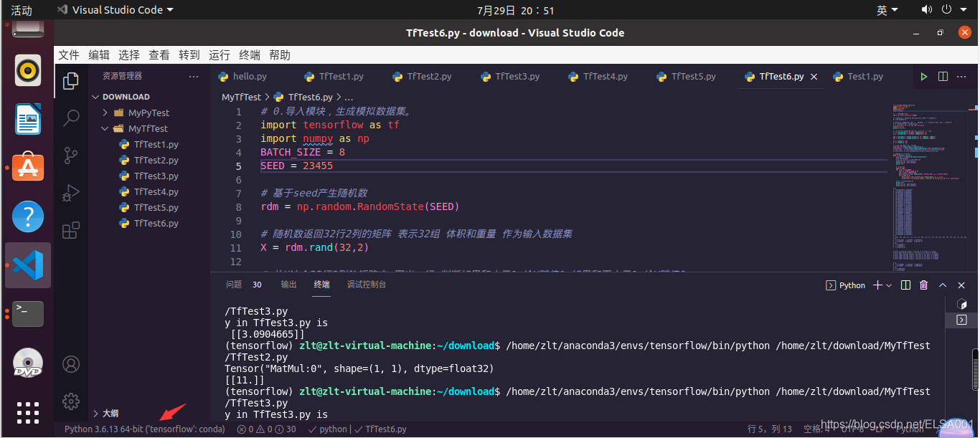This screenshot has width=980, height=438.
Task: Select the first terminal in terminal list
Action: (962, 305)
